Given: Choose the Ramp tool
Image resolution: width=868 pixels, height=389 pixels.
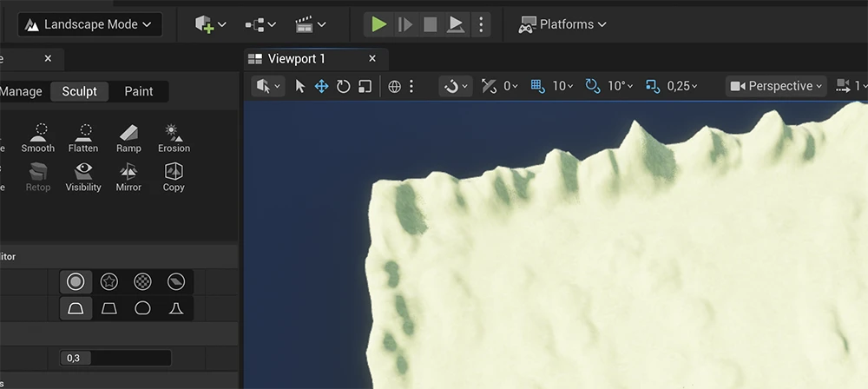Looking at the screenshot, I should tap(128, 137).
